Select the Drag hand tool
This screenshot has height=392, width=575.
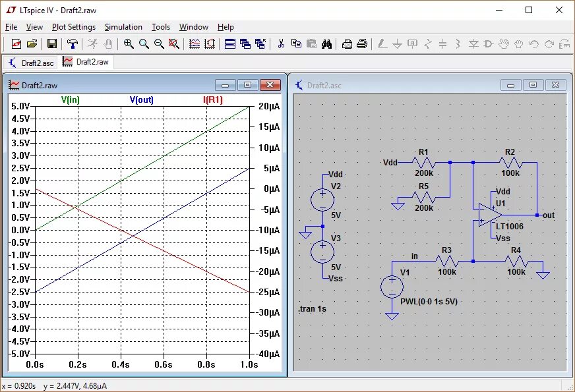click(x=518, y=44)
